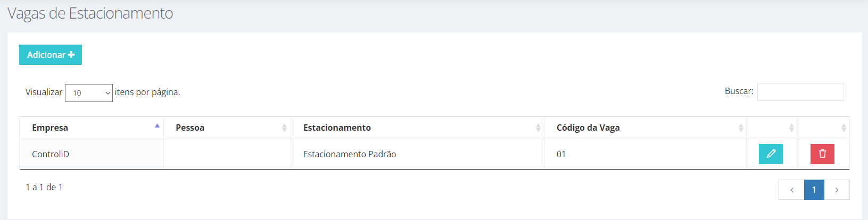Sort by Empresa column arrow
868x220 pixels.
[157, 126]
